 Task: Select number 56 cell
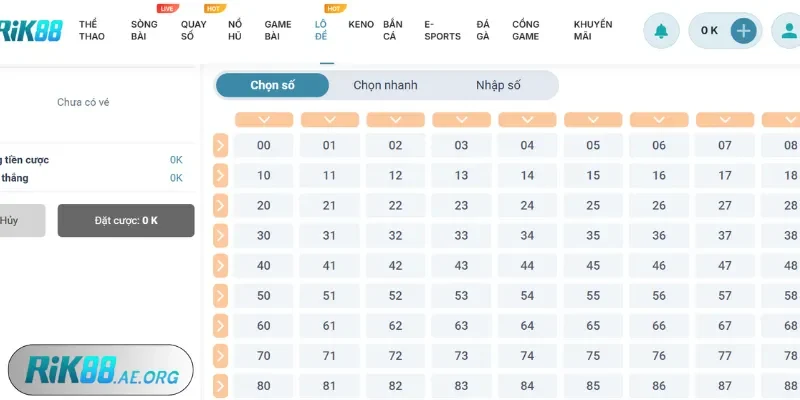659,296
